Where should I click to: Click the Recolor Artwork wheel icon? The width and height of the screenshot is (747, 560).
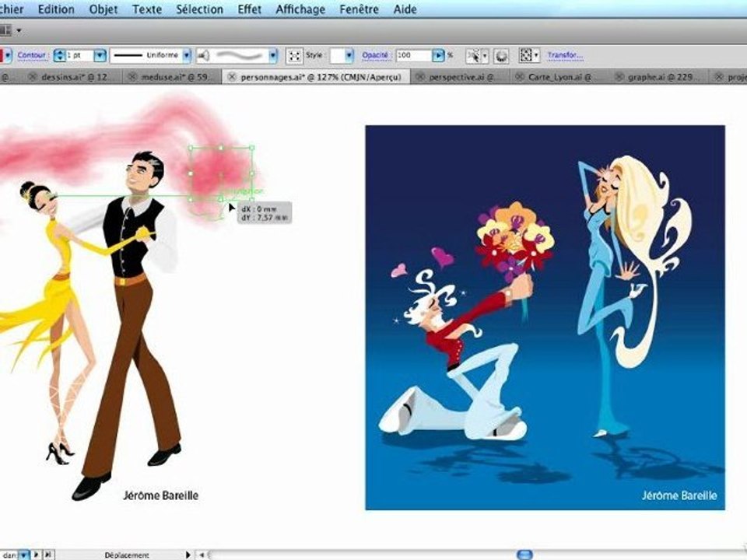tap(501, 56)
